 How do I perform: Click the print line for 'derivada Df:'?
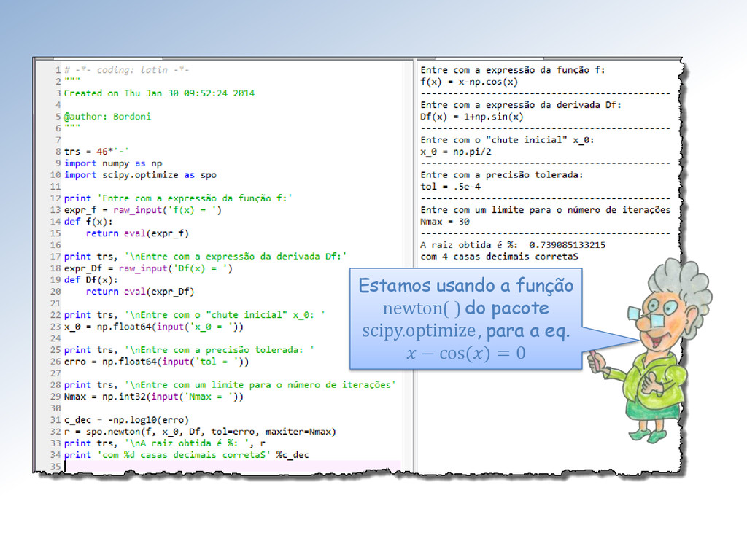pyautogui.click(x=205, y=257)
